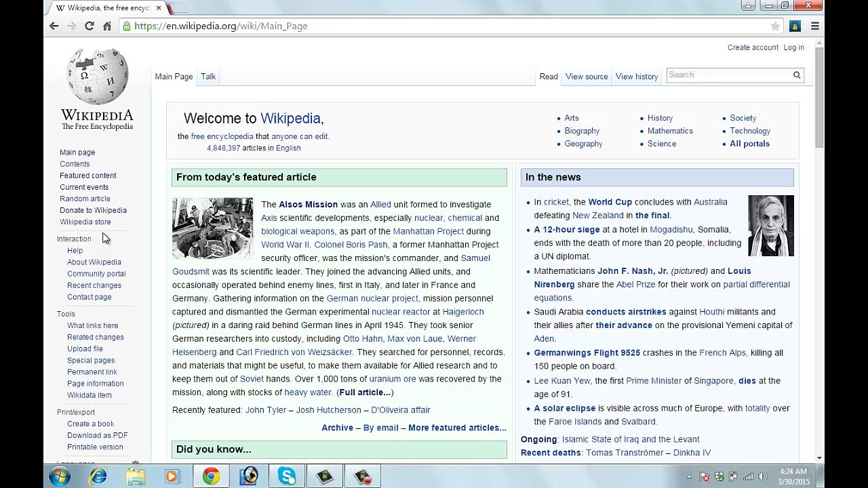
Task: Click the browser address bar URL
Action: pos(221,26)
